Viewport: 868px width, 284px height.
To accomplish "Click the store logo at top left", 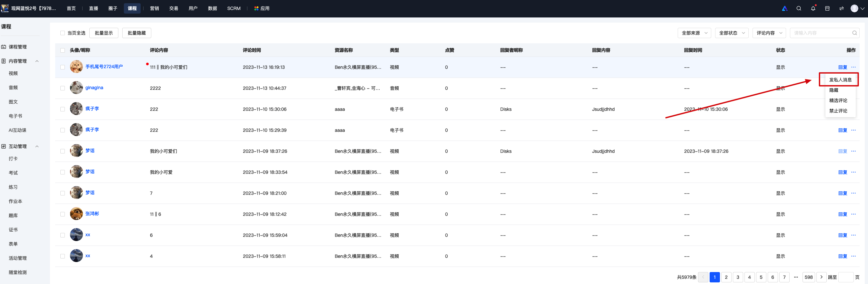I will click(5, 8).
